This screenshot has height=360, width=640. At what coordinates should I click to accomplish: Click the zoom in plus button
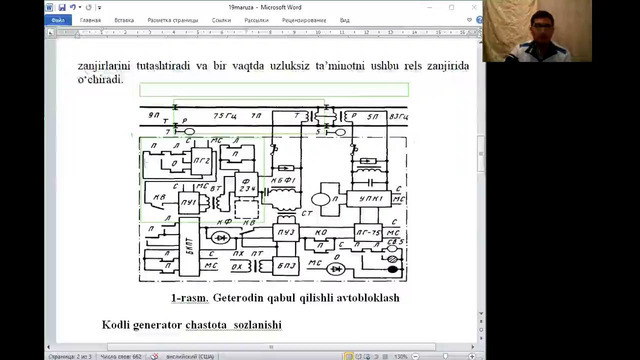pyautogui.click(x=472, y=356)
